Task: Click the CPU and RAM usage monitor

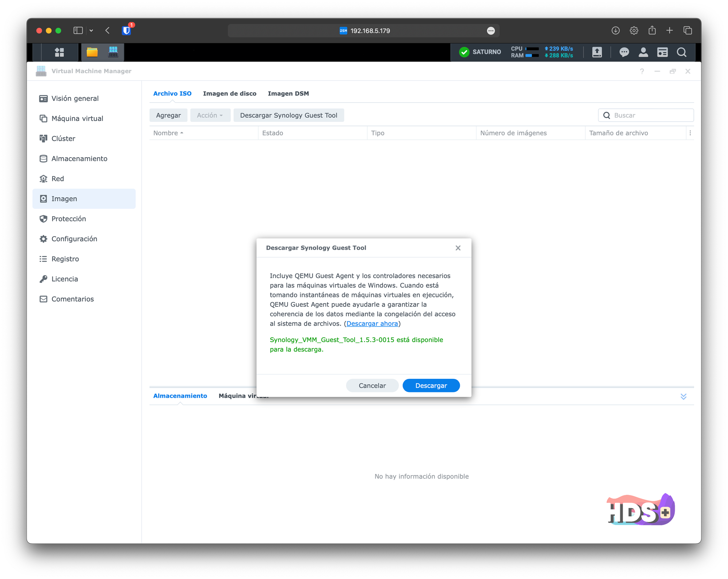Action: pyautogui.click(x=542, y=52)
